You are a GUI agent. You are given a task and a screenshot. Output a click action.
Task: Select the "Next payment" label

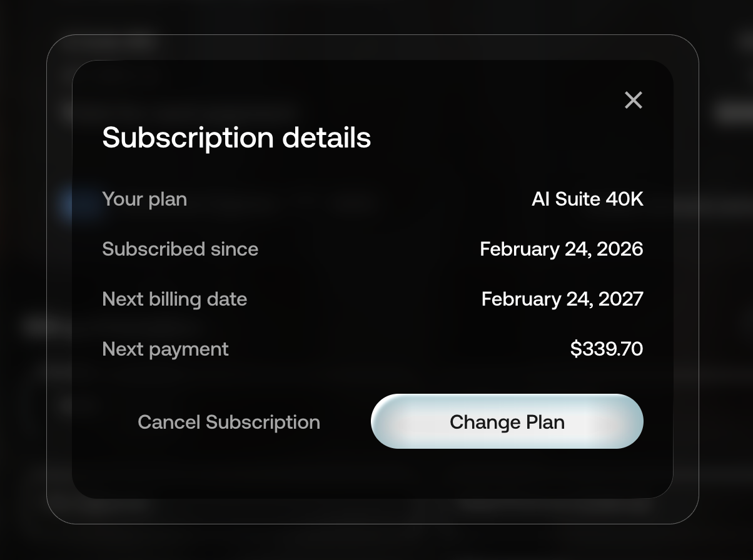(165, 349)
